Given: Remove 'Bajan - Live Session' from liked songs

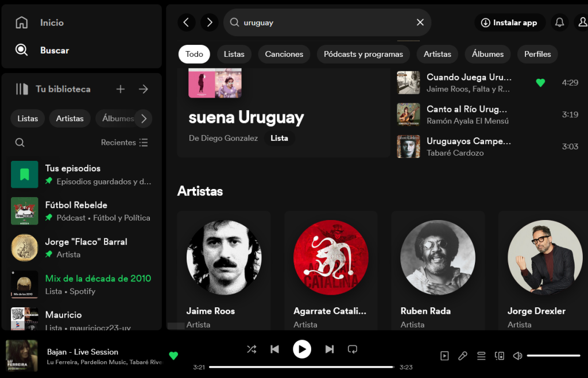Looking at the screenshot, I should click(174, 356).
